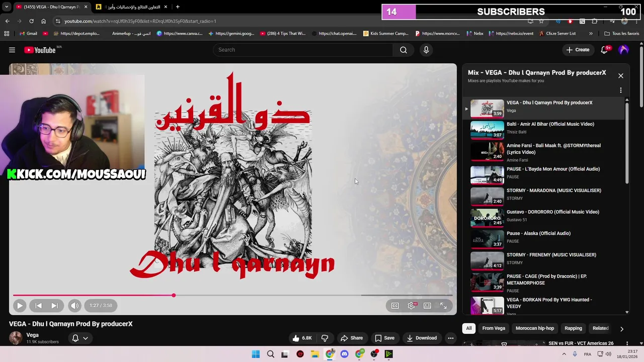The height and width of the screenshot is (362, 644).
Task: Open the YouTube guide hamburger menu
Action: coord(12,50)
